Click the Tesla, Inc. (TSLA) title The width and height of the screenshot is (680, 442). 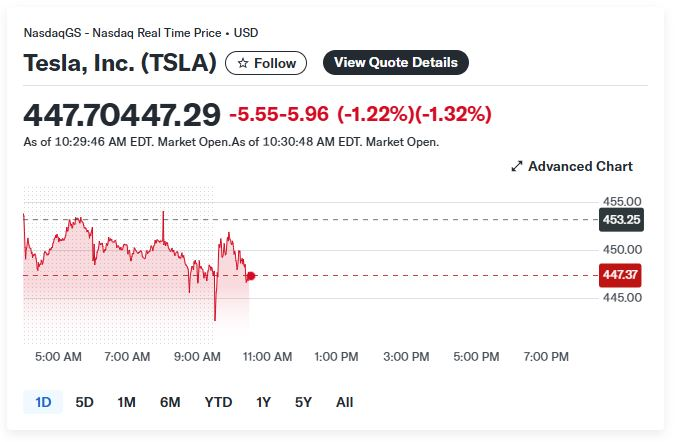[120, 63]
